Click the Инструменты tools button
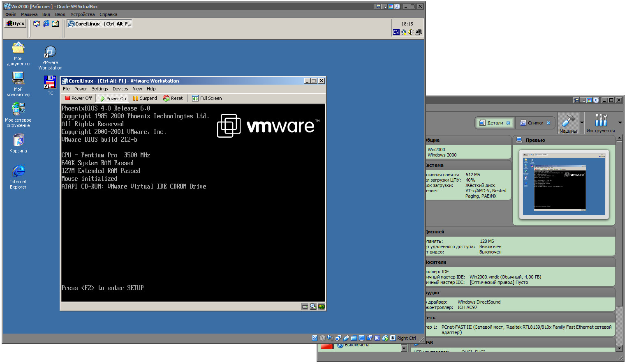The height and width of the screenshot is (364, 627). 601,123
